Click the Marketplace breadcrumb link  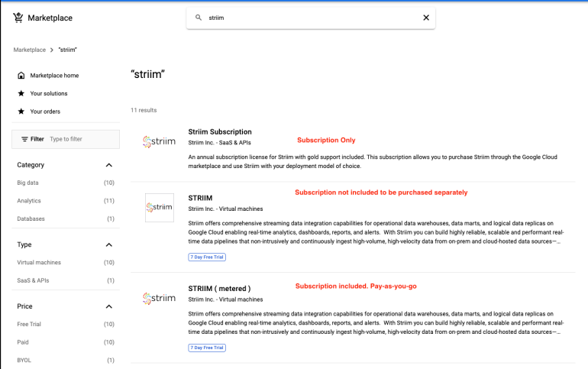pyautogui.click(x=29, y=50)
